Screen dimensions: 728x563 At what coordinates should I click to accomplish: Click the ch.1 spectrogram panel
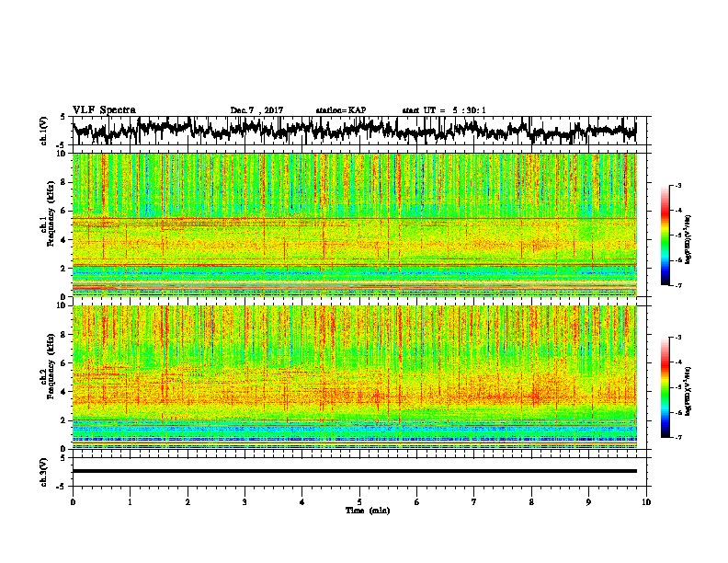pos(355,224)
